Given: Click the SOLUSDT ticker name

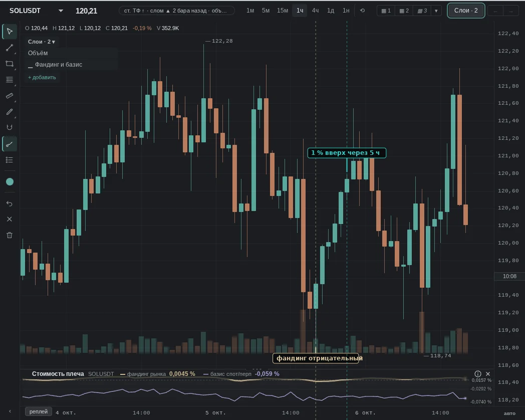Looking at the screenshot, I should 25,11.
